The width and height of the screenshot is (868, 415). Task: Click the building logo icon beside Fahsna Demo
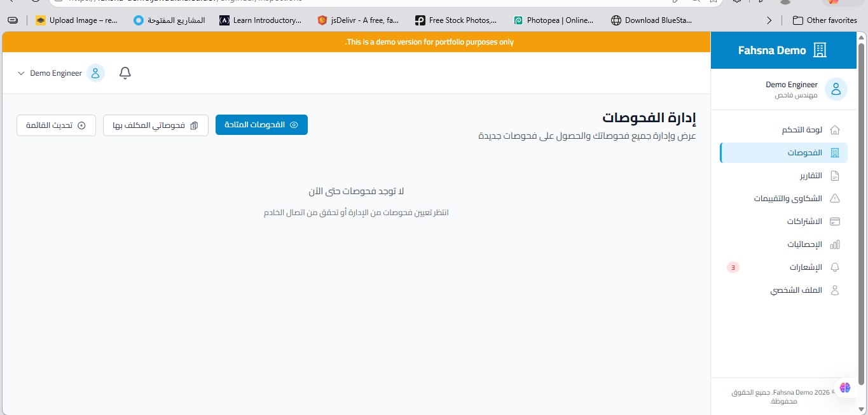[820, 50]
